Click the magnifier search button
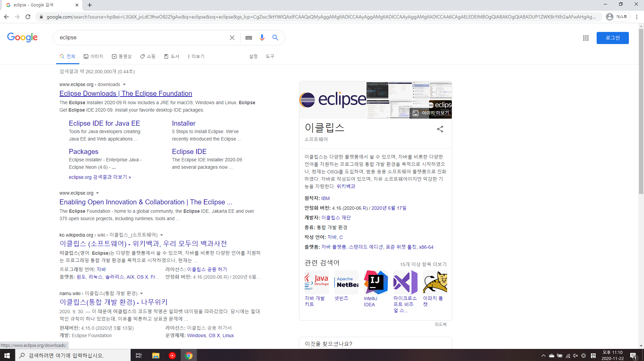The image size is (644, 361). coord(275,38)
